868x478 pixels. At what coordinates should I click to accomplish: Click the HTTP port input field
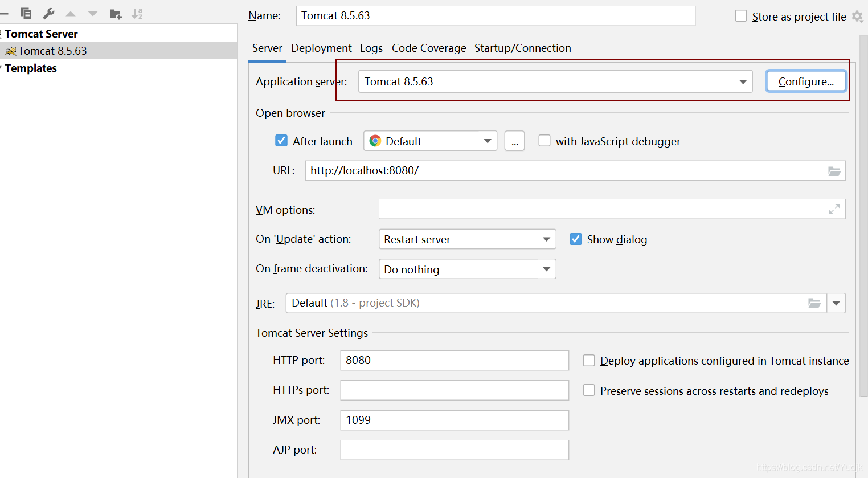(454, 360)
